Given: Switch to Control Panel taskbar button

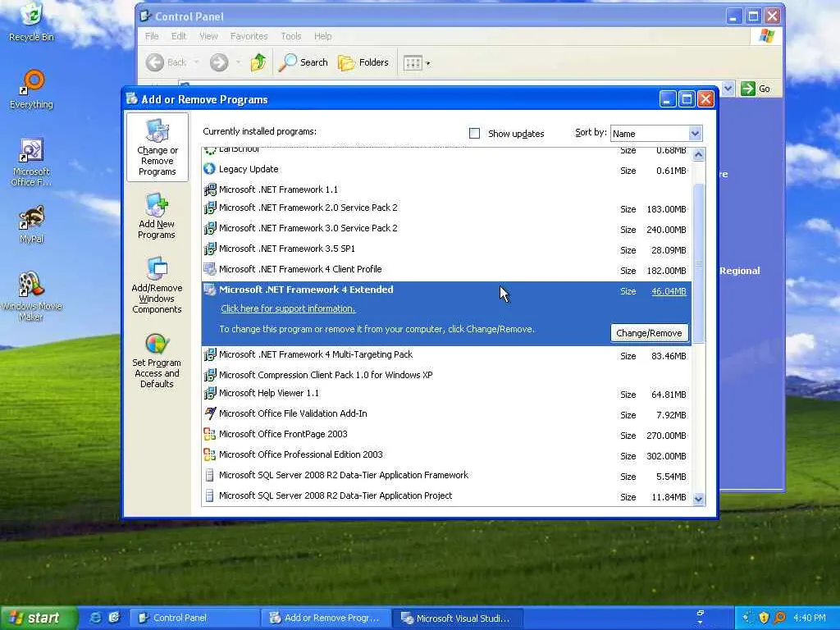Looking at the screenshot, I should [x=194, y=618].
